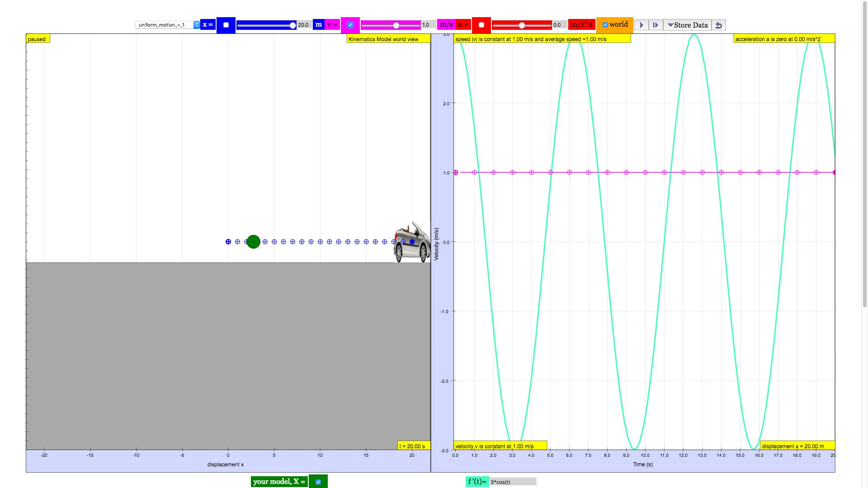
Task: Click the 'Kinematics Model world view' label
Action: (388, 39)
